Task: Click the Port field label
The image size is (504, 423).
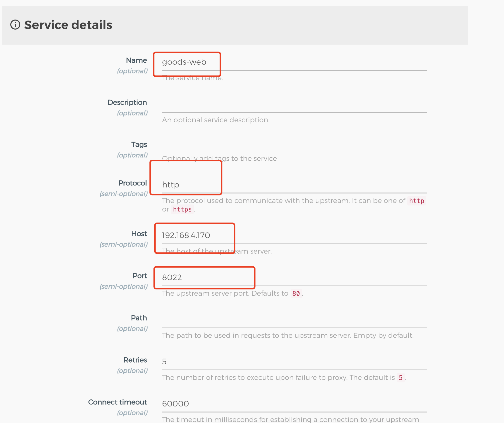Action: (140, 276)
